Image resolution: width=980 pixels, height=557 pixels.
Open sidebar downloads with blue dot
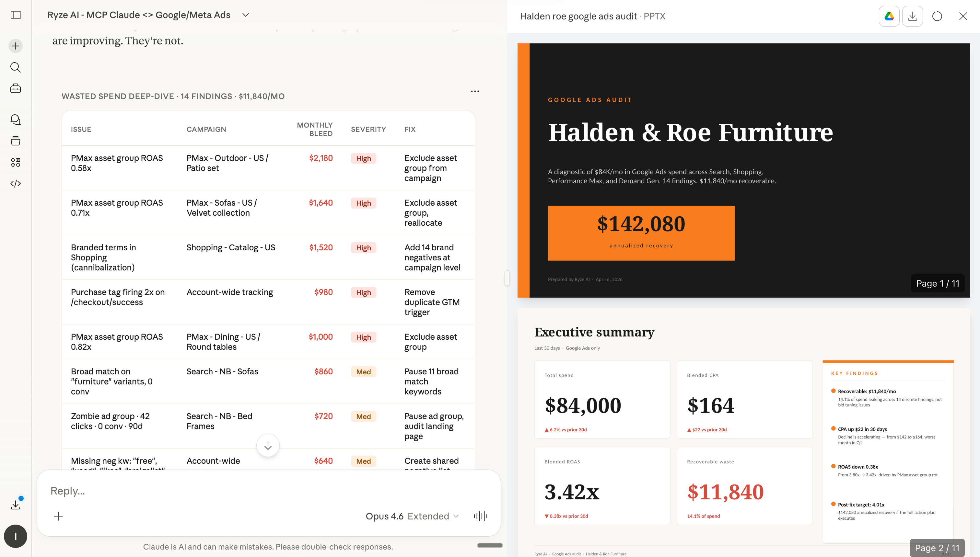tap(16, 505)
